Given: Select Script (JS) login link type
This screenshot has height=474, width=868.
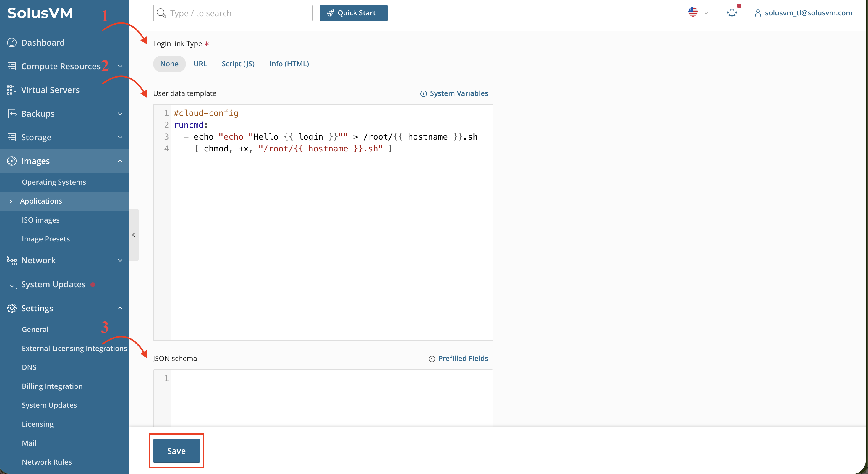Looking at the screenshot, I should (238, 64).
